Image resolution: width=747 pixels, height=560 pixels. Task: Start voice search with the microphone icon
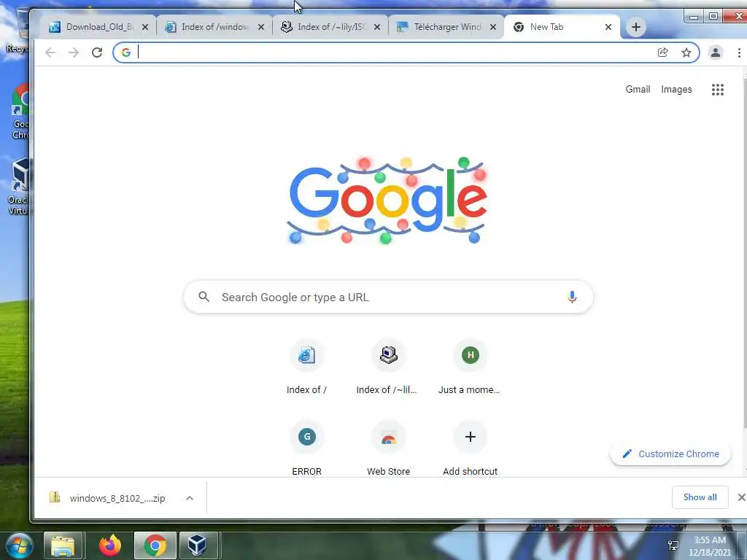click(x=572, y=297)
